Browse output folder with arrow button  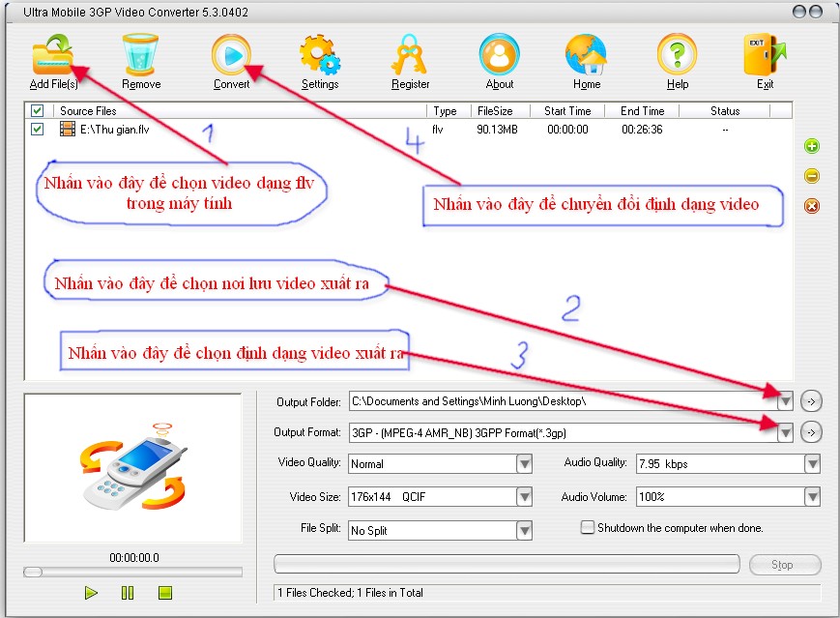pyautogui.click(x=811, y=401)
